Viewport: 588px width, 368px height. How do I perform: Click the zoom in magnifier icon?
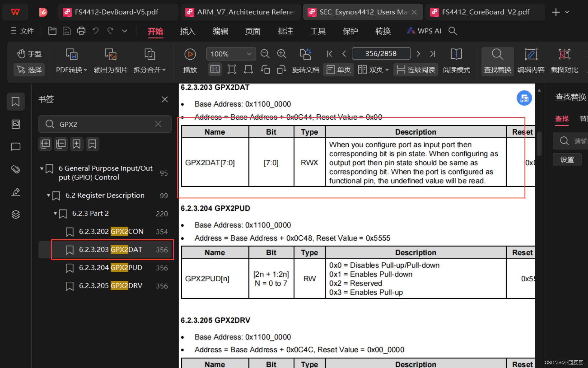pos(282,54)
